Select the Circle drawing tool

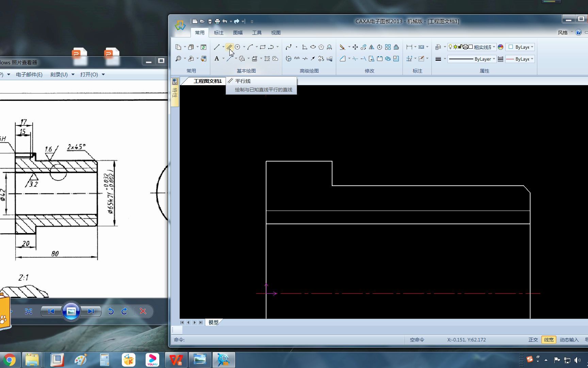tap(238, 47)
